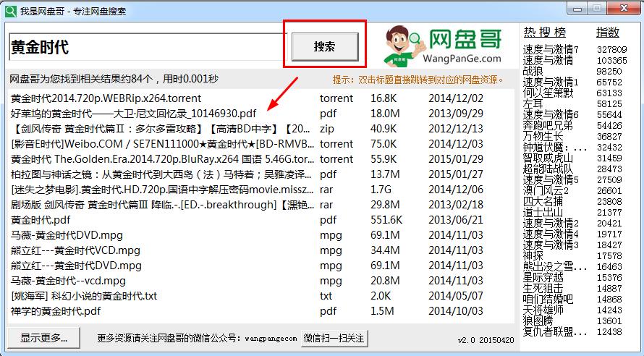Click the 黄金时代 search input field
This screenshot has width=644, height=356.
145,48
